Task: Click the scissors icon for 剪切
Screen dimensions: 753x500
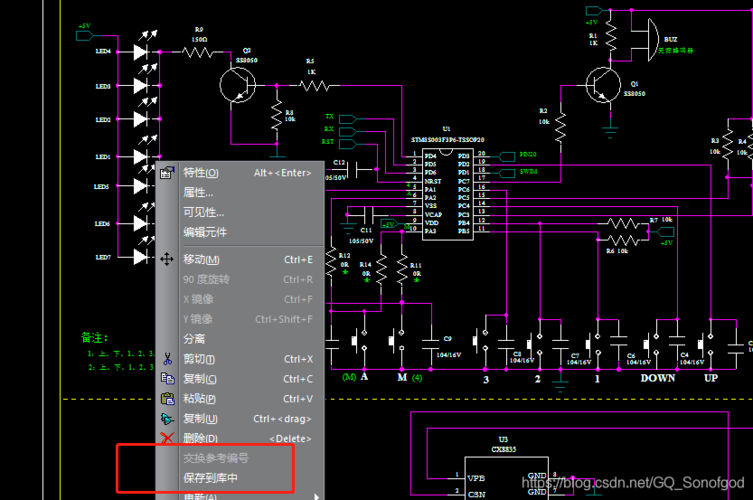Action: [x=167, y=359]
